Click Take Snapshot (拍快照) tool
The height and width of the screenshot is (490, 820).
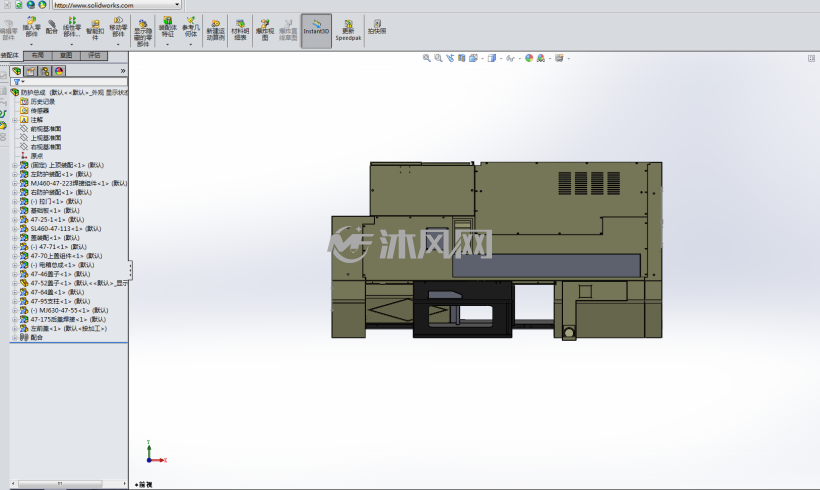coord(377,27)
